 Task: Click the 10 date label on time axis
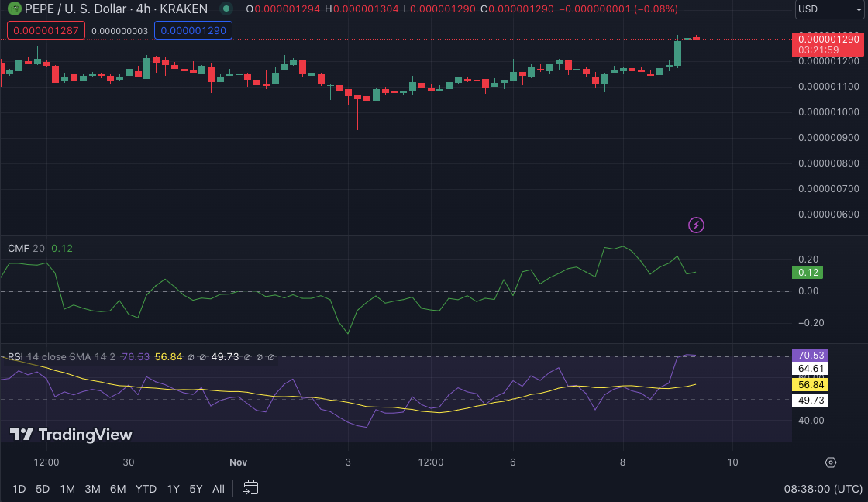732,462
